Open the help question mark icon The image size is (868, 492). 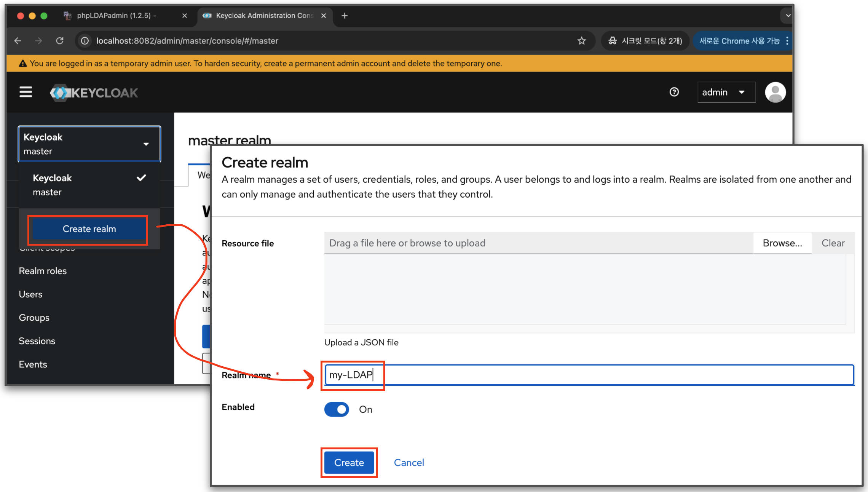click(x=674, y=92)
